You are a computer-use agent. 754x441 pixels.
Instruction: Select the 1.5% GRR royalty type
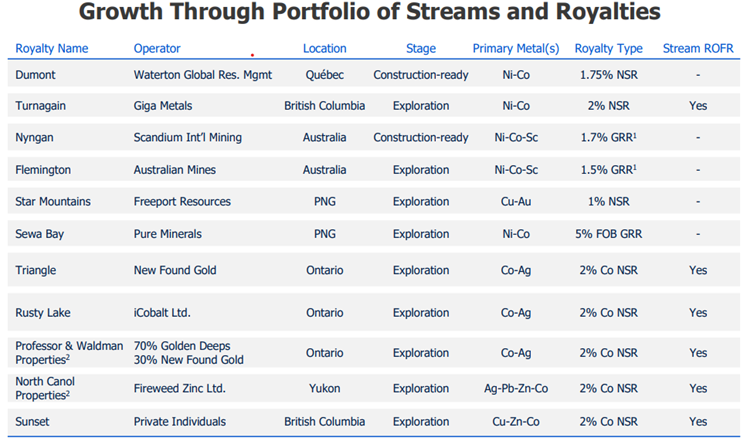coord(608,170)
